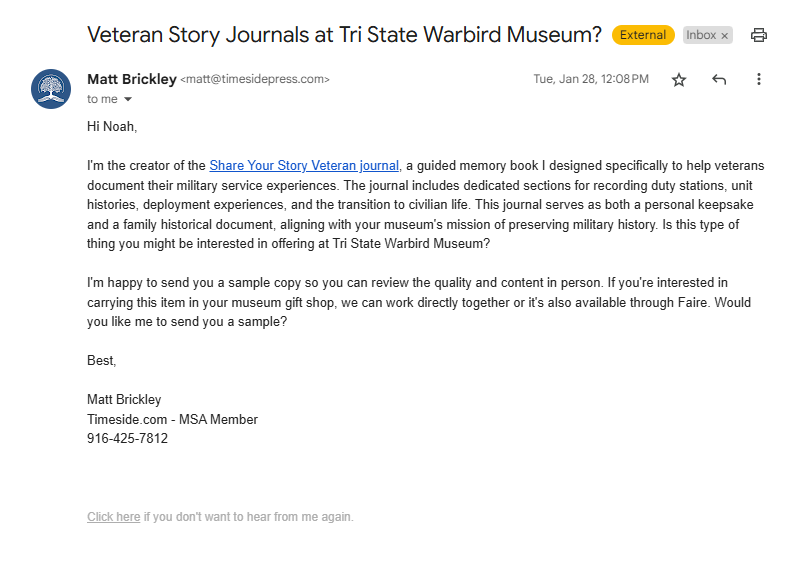Click the sender name Matt Brickley

coord(131,79)
